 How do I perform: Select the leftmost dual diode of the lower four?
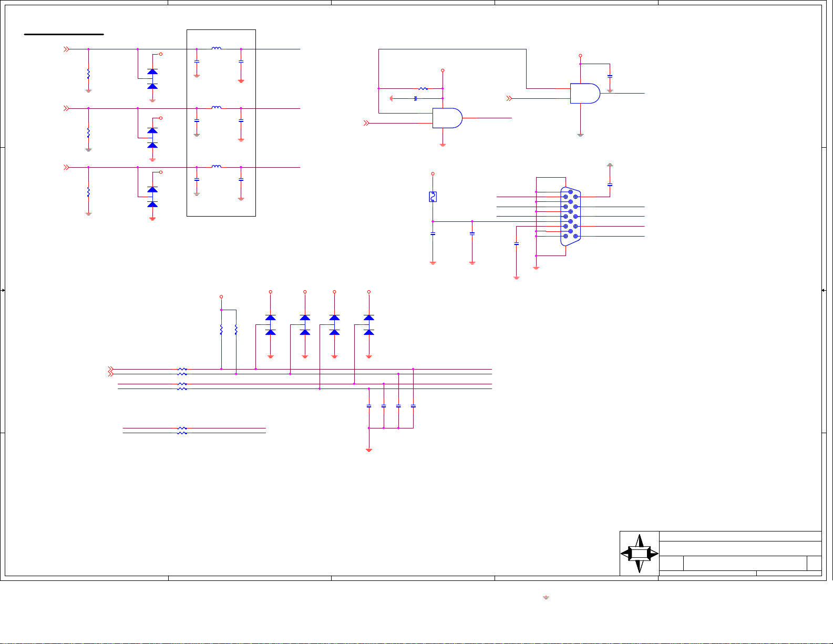point(271,325)
